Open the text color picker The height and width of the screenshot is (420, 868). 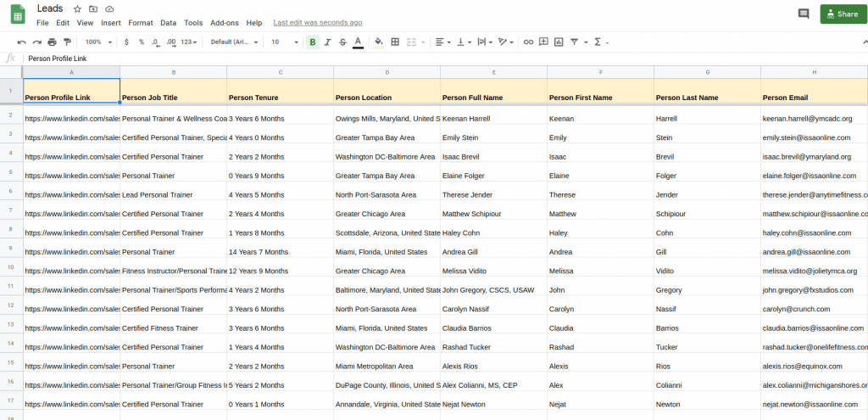(359, 42)
